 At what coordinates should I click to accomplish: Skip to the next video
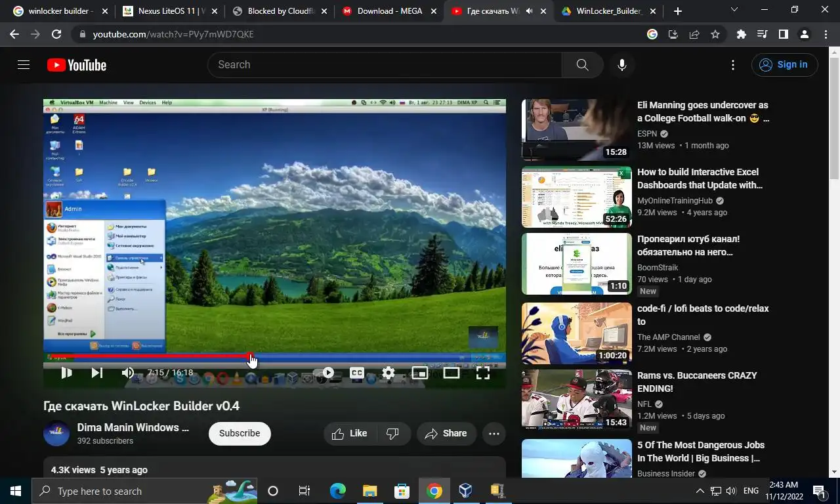tap(97, 373)
